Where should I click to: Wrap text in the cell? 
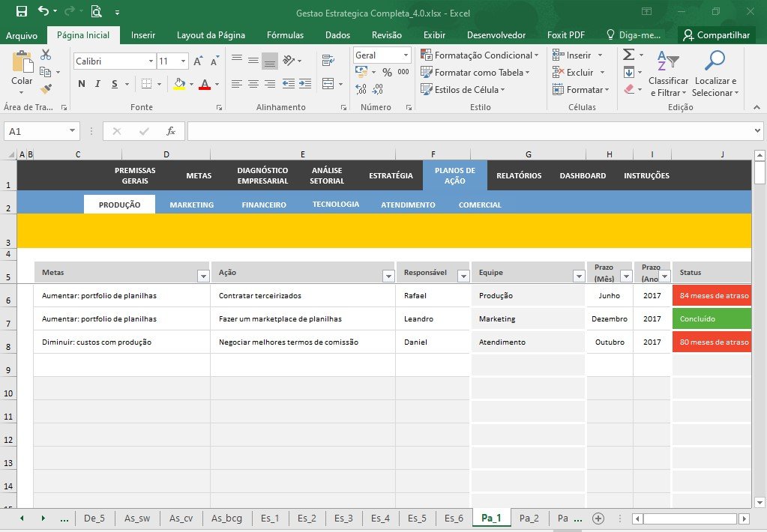pos(328,61)
